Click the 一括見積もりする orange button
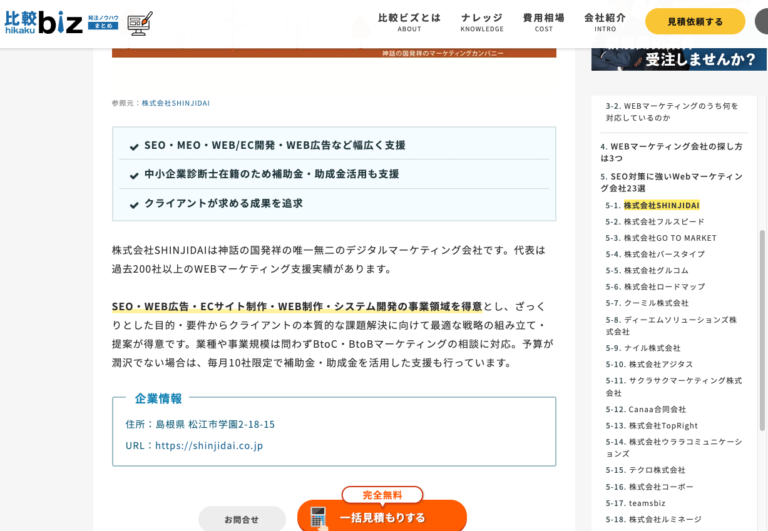 pyautogui.click(x=382, y=517)
